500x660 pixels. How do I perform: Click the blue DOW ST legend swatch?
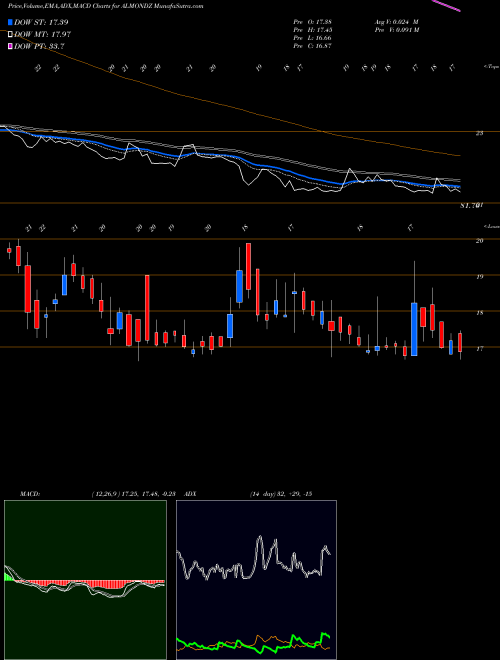[x=11, y=22]
